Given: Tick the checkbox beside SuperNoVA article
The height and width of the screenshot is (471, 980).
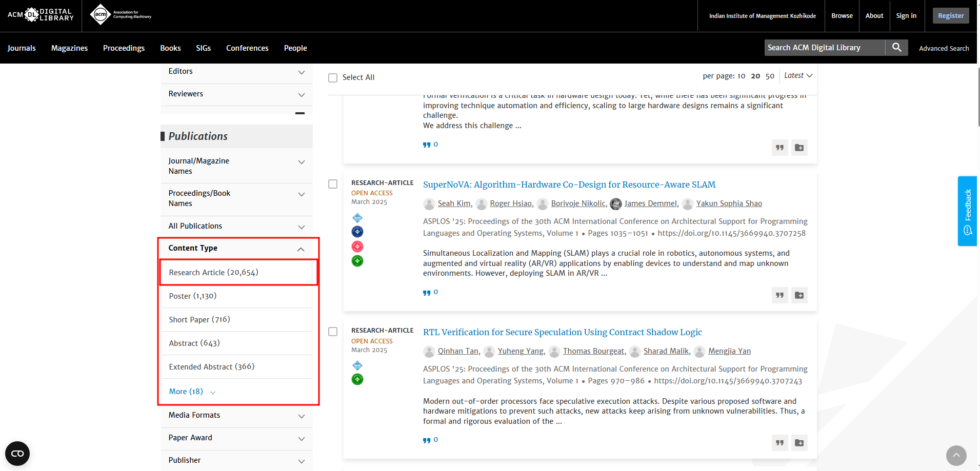Looking at the screenshot, I should click(333, 184).
